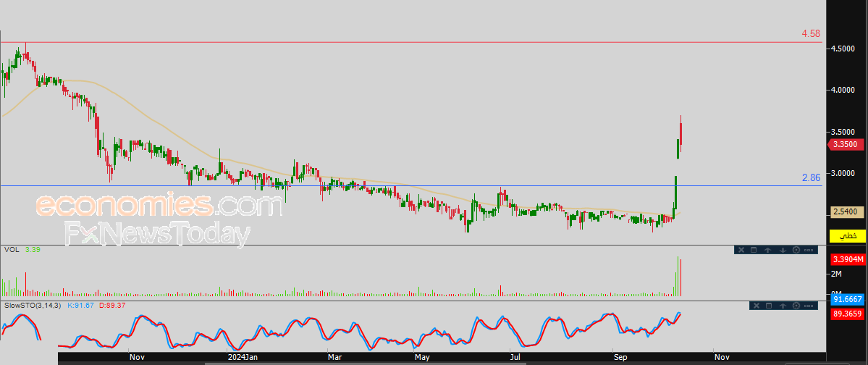Screen dimensions: 868x365
Task: Open VOL panel settings gear
Action: (796, 250)
